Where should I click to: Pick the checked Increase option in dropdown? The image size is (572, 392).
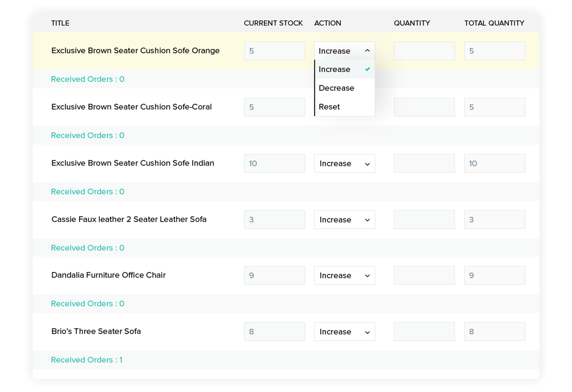pos(335,69)
